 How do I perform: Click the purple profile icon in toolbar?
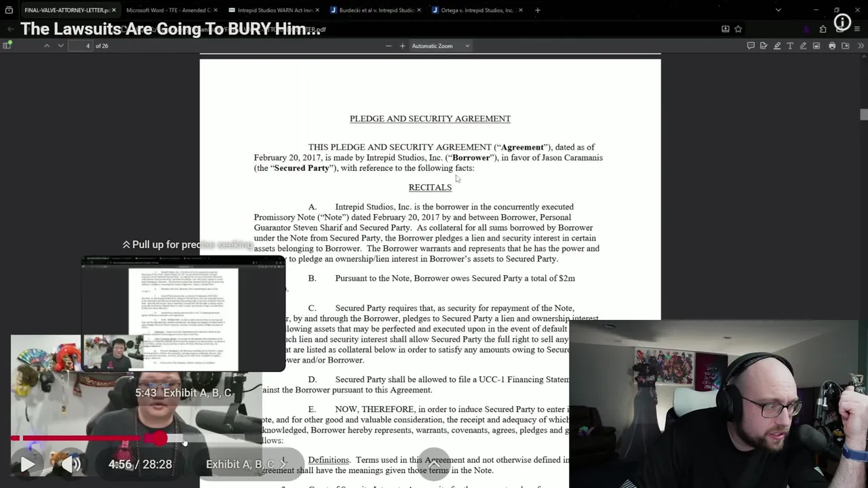pyautogui.click(x=806, y=29)
